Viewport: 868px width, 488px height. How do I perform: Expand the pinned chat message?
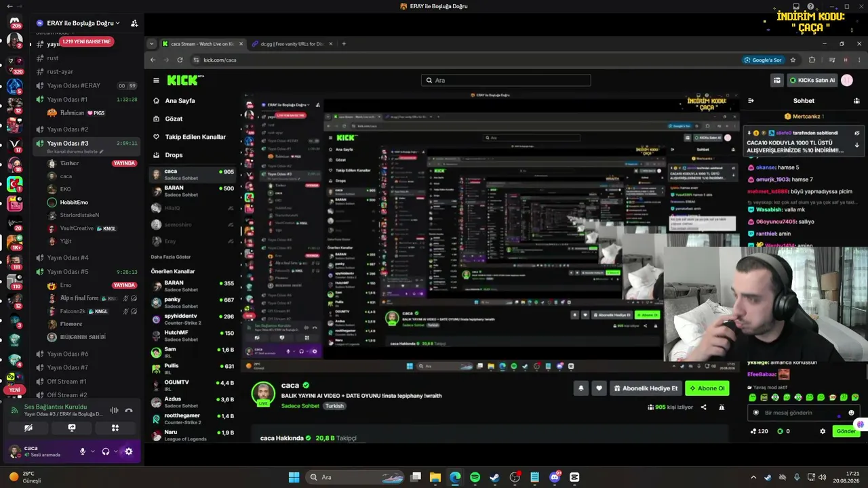click(857, 145)
